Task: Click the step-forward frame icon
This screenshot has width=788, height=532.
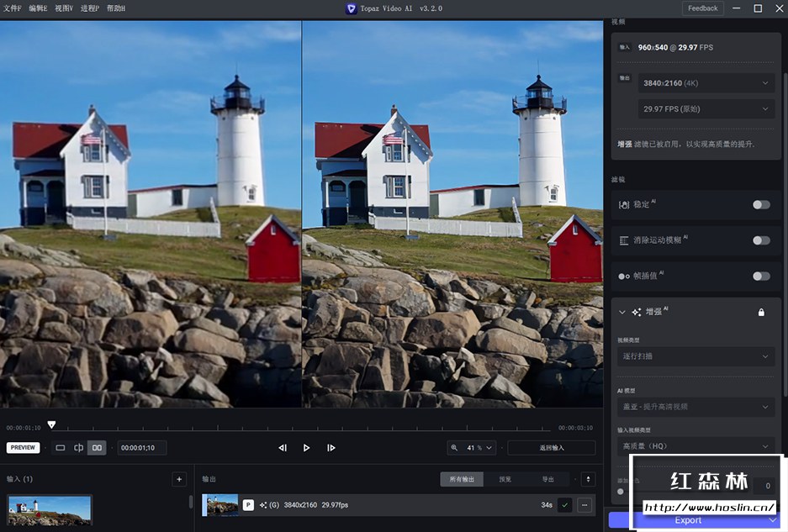Action: (331, 447)
